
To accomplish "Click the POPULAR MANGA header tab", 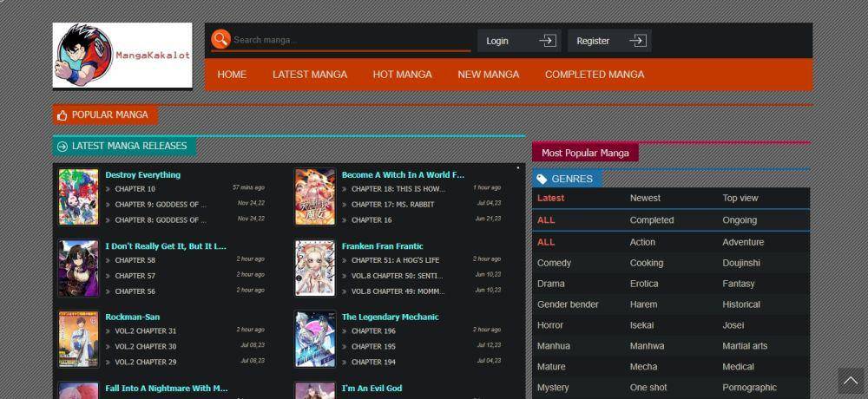I will 105,115.
